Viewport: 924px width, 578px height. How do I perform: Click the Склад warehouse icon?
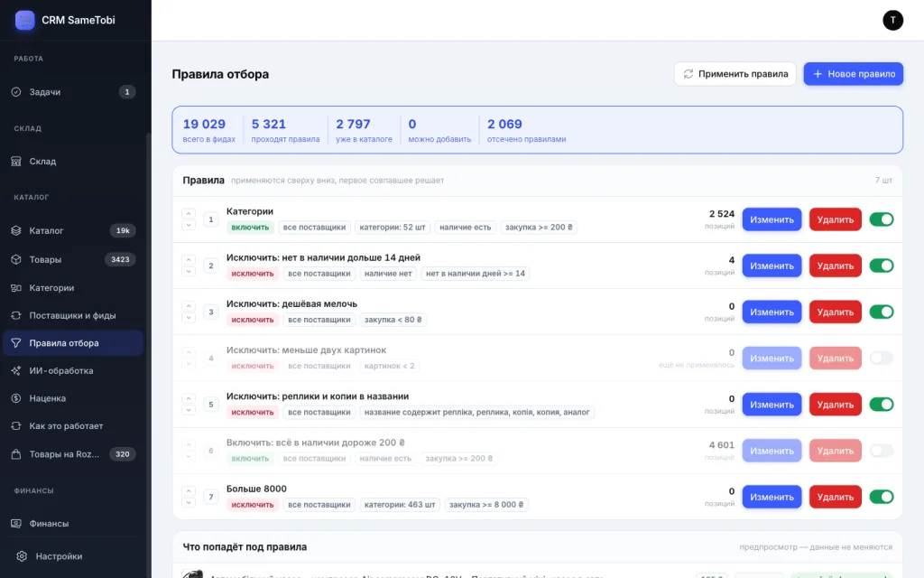(16, 161)
